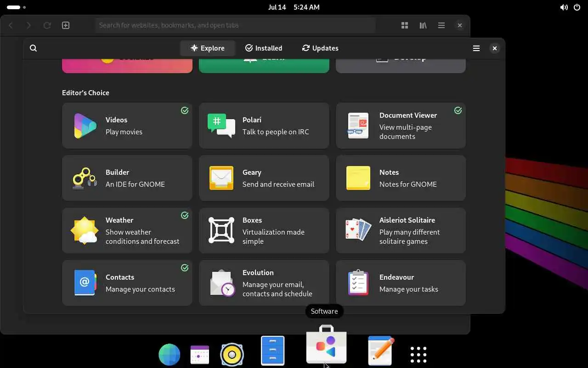Click the Endeavour clipboard icon

click(x=358, y=283)
